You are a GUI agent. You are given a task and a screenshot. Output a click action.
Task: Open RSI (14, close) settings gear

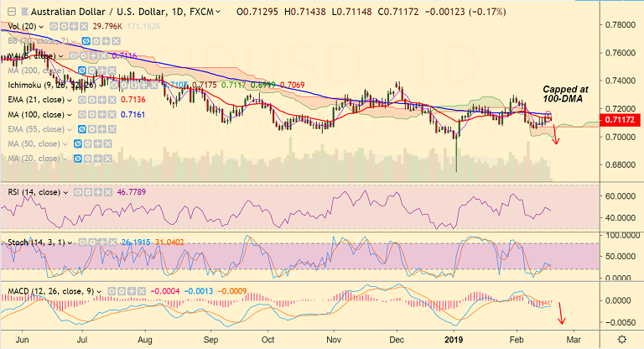pos(88,192)
